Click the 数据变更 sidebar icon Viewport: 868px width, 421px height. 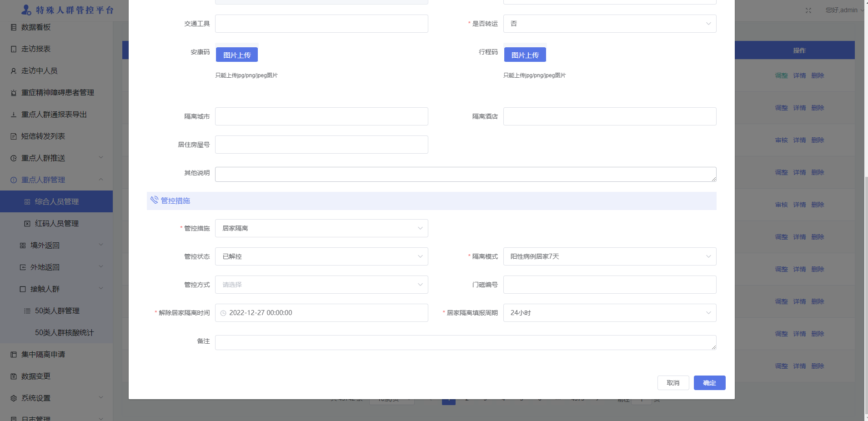click(14, 376)
